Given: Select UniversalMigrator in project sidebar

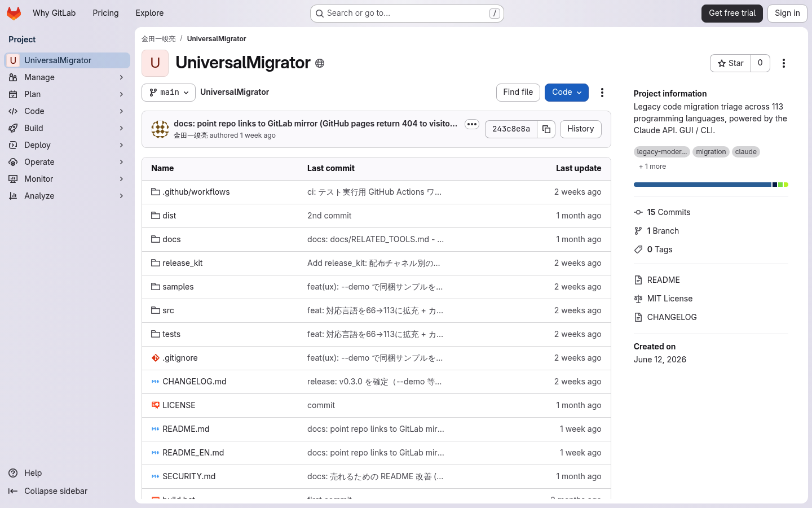Looking at the screenshot, I should pyautogui.click(x=67, y=60).
